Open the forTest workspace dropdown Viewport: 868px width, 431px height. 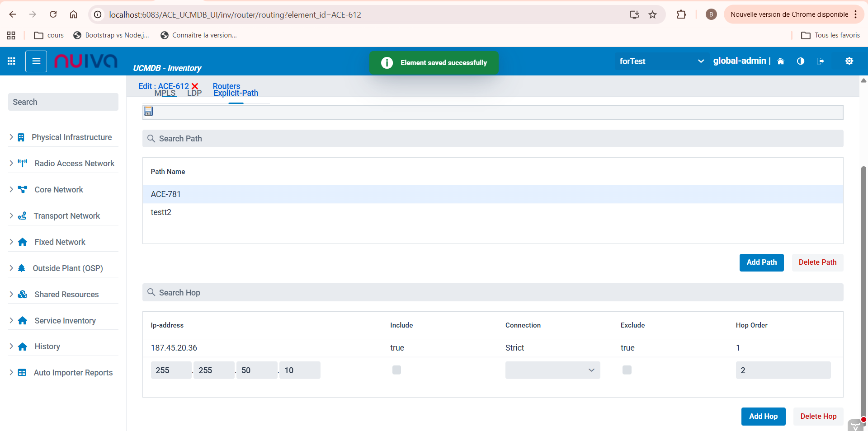point(661,61)
